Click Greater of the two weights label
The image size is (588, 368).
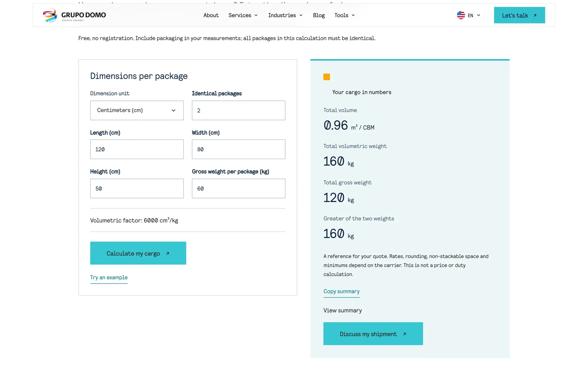(x=358, y=218)
